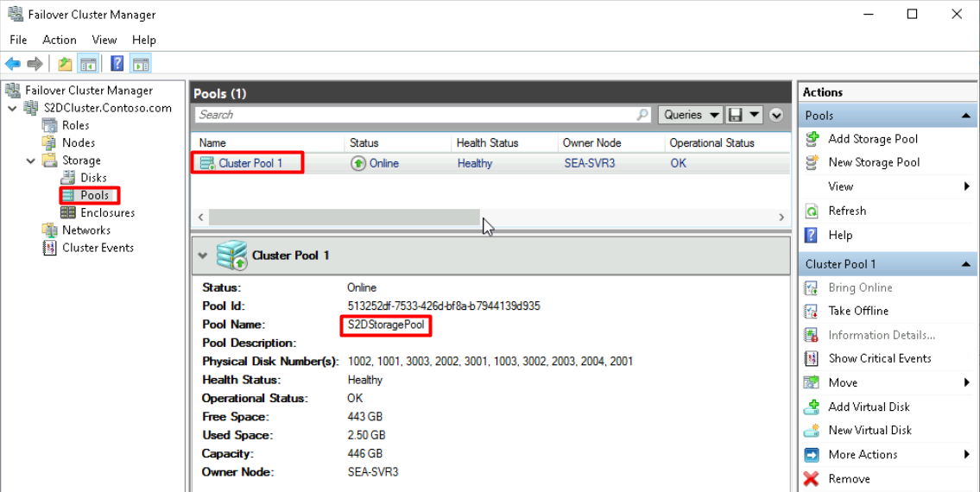
Task: Click the Roles node icon in tree
Action: pyautogui.click(x=49, y=125)
